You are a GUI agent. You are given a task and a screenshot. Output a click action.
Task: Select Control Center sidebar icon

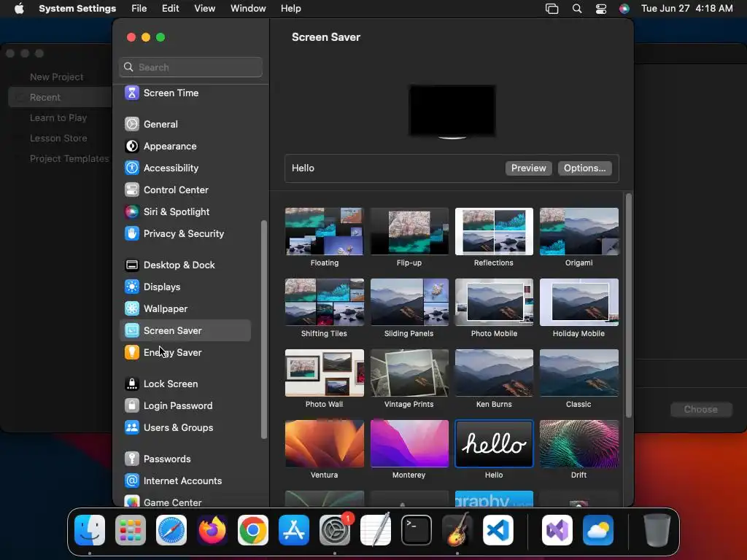coord(132,190)
